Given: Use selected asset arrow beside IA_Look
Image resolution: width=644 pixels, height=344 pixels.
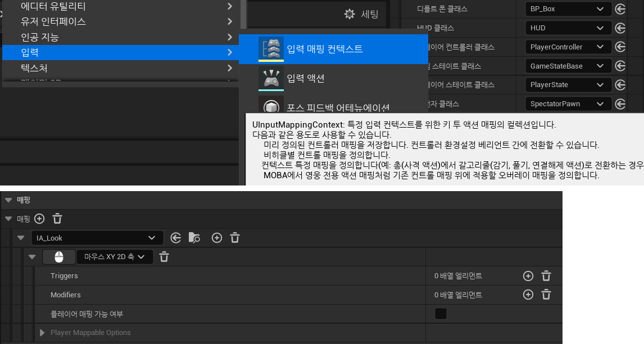Looking at the screenshot, I should point(175,238).
